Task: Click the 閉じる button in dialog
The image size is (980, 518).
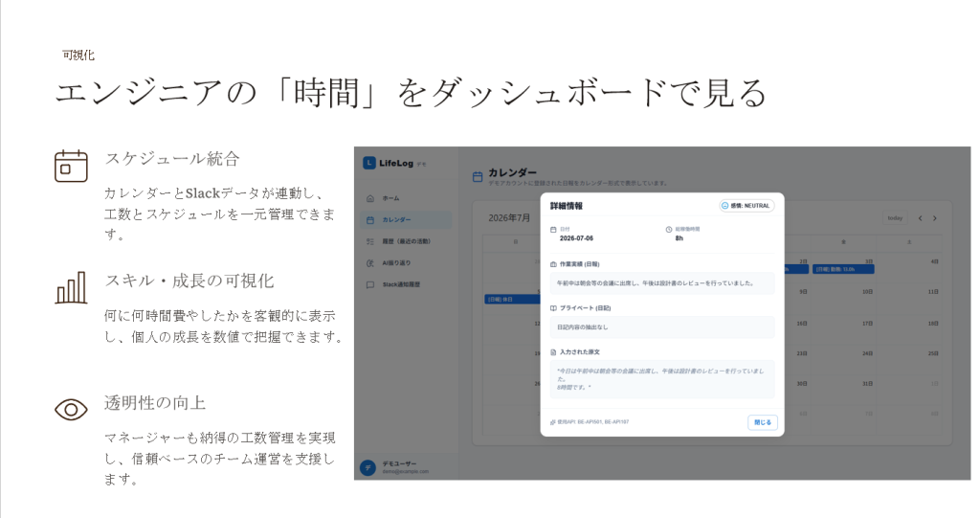Action: click(x=763, y=422)
